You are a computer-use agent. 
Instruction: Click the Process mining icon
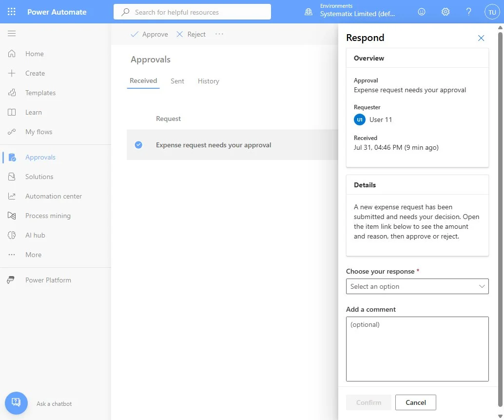pos(12,216)
